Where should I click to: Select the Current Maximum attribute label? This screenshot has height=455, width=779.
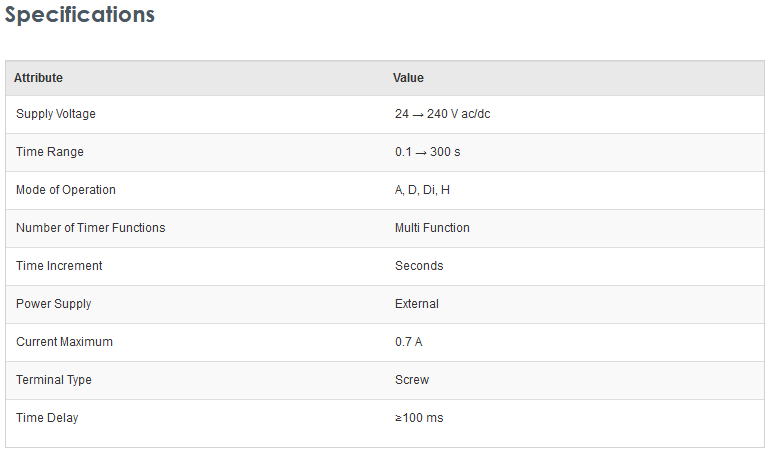pyautogui.click(x=64, y=342)
